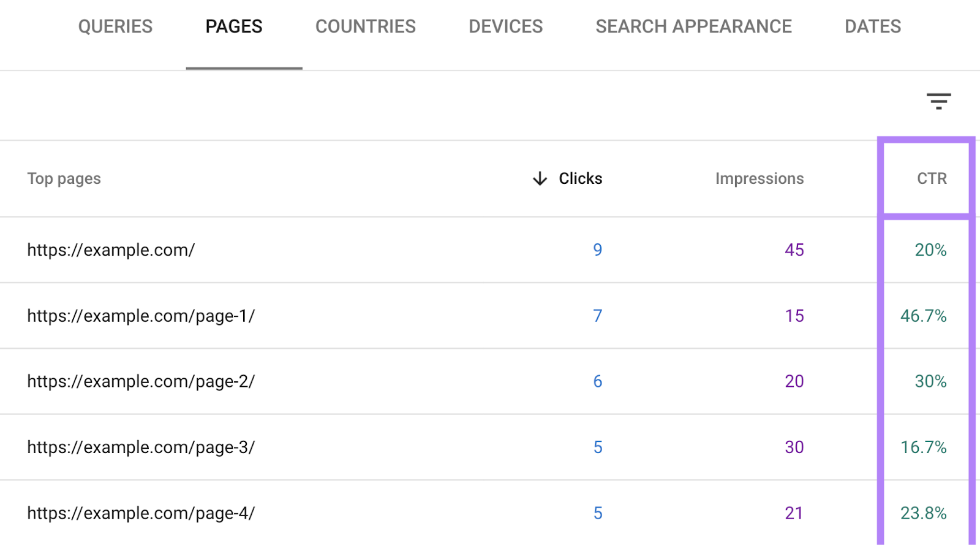
Task: Click the https://example.com/page-4/ link
Action: pyautogui.click(x=141, y=513)
